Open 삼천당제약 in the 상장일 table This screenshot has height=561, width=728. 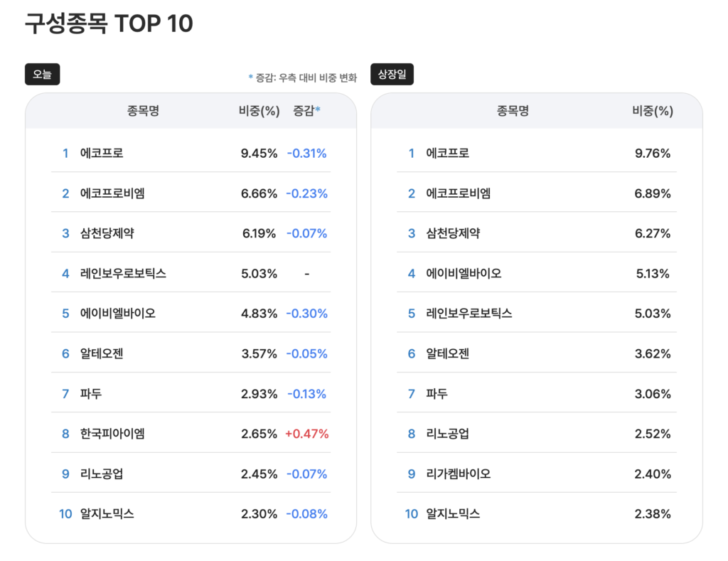point(453,233)
